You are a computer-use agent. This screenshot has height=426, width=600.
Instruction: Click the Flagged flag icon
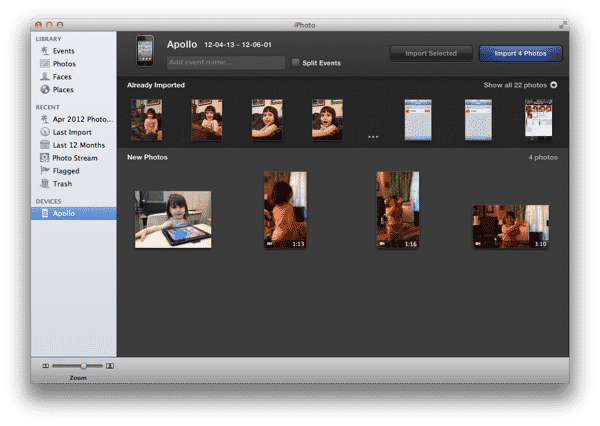click(45, 170)
